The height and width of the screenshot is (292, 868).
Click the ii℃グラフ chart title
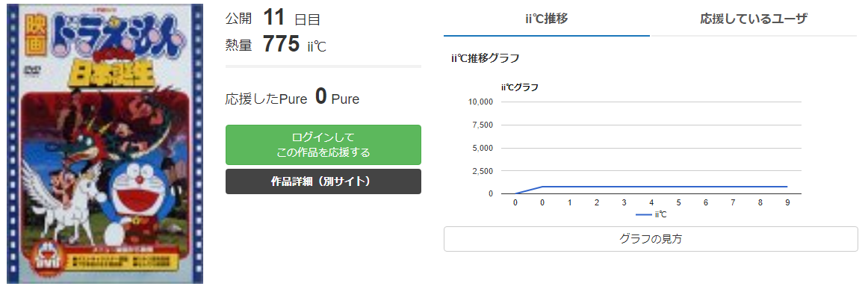520,87
